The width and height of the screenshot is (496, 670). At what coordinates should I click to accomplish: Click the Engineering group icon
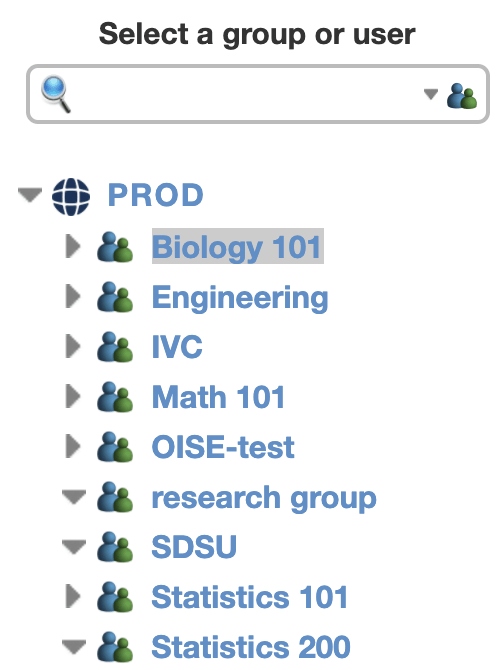tap(115, 297)
